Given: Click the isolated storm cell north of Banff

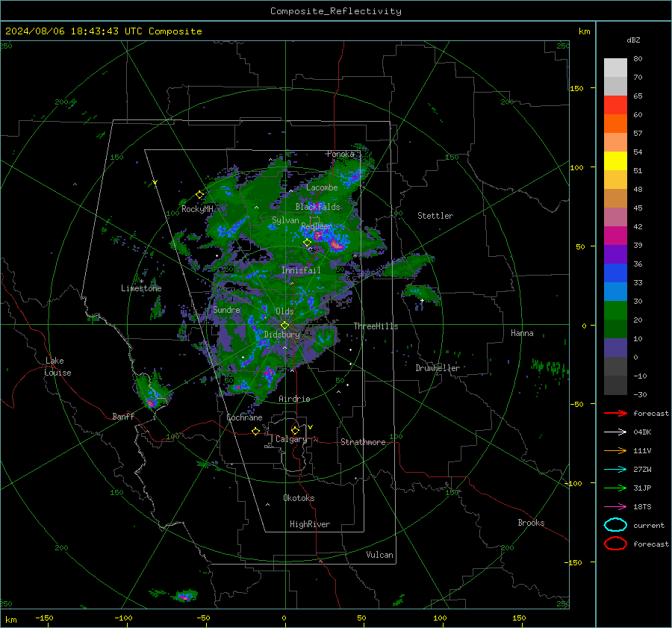Looking at the screenshot, I should 151,394.
